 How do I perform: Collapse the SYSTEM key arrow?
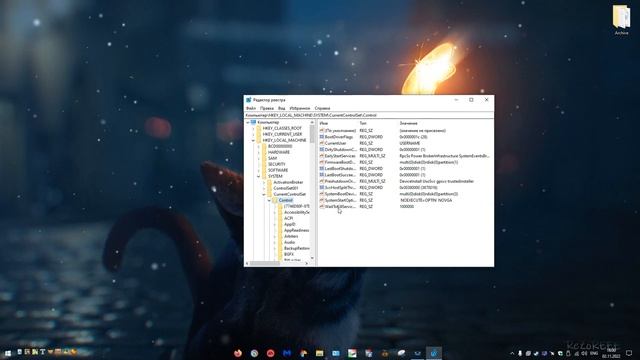[258, 176]
